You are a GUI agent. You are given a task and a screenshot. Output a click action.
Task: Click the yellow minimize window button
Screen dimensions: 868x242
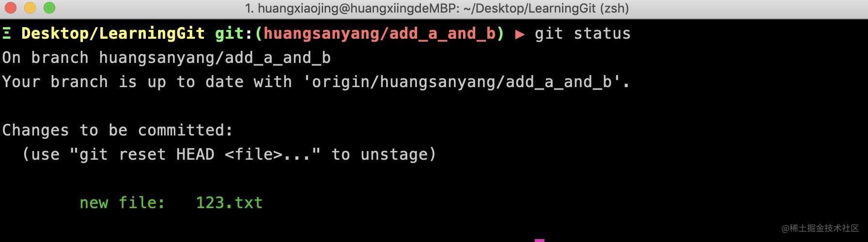[x=30, y=8]
